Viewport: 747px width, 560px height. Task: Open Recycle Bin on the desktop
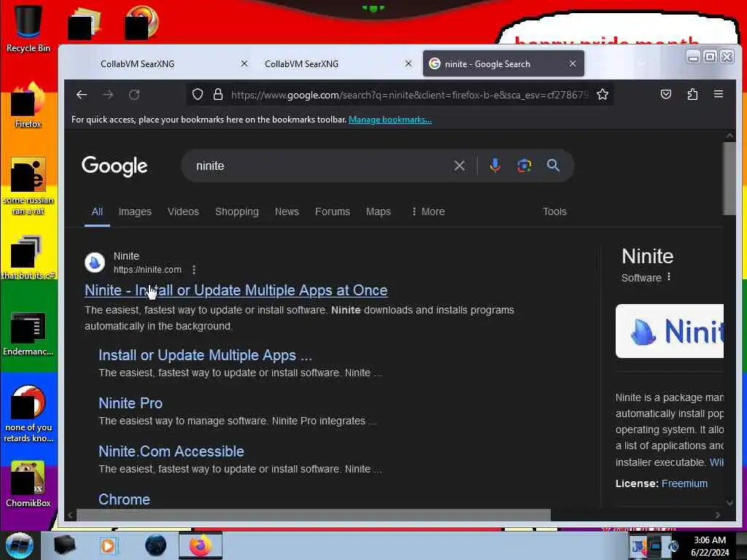click(28, 28)
